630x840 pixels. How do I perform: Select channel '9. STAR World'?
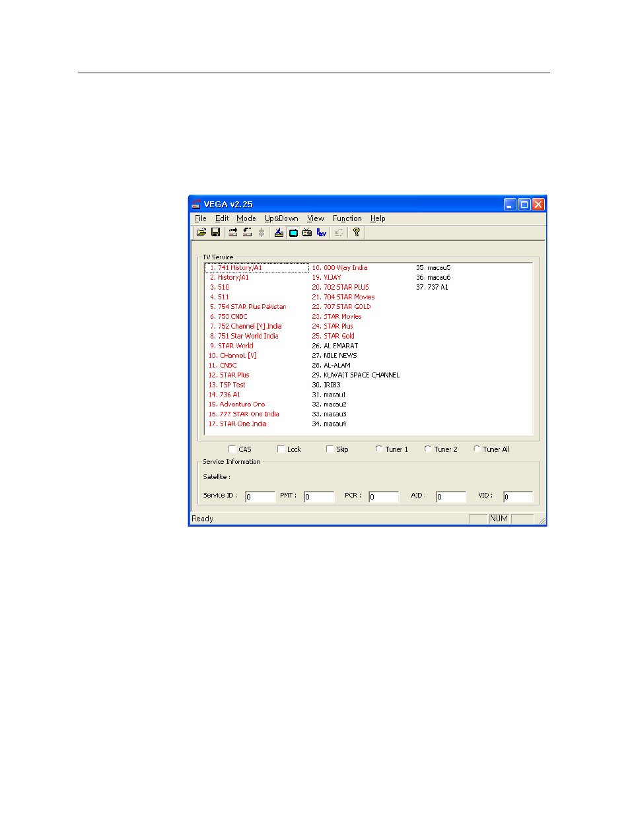[232, 346]
